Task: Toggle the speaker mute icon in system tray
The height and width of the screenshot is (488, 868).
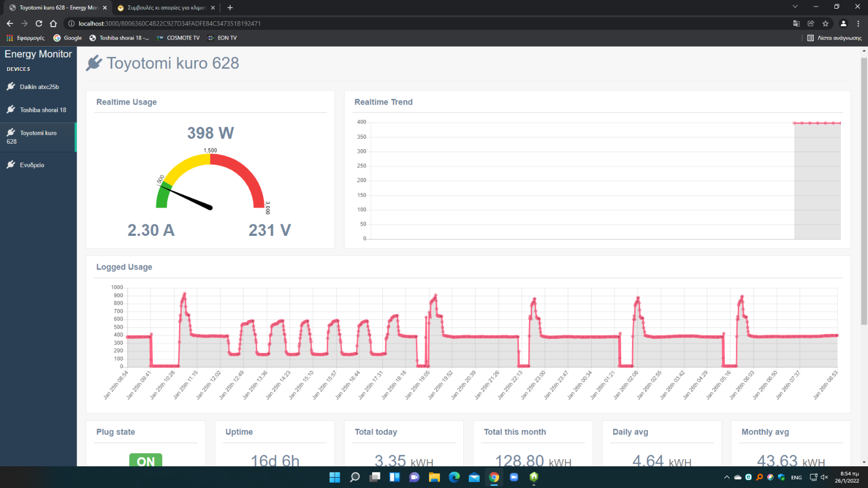Action: pos(825,477)
